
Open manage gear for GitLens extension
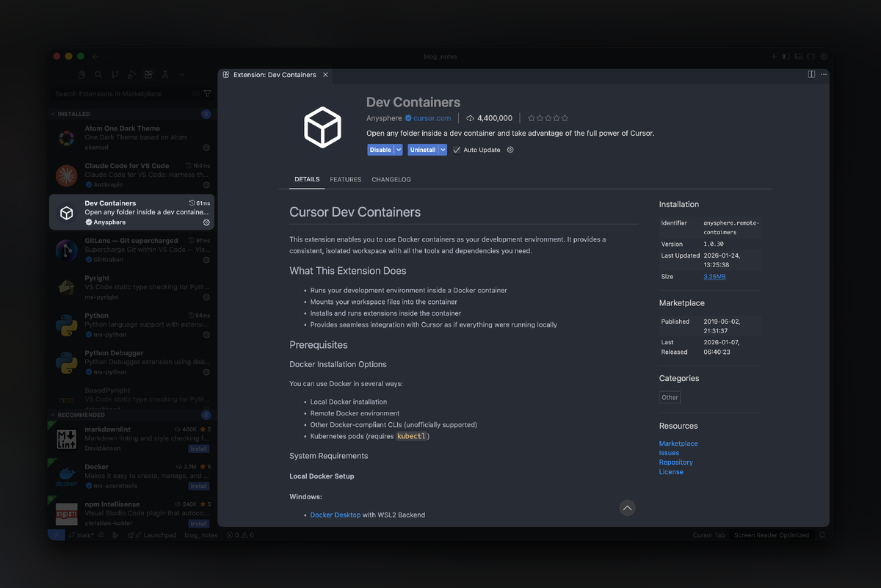[x=206, y=260]
